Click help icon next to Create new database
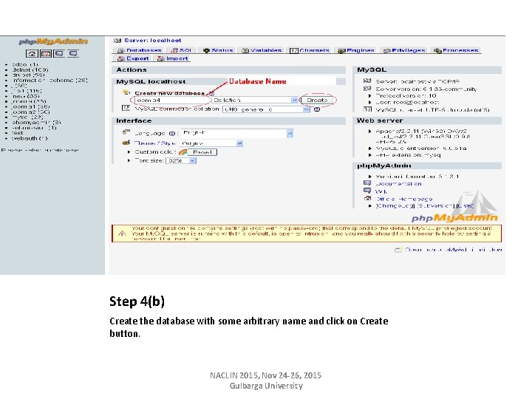 (x=212, y=93)
